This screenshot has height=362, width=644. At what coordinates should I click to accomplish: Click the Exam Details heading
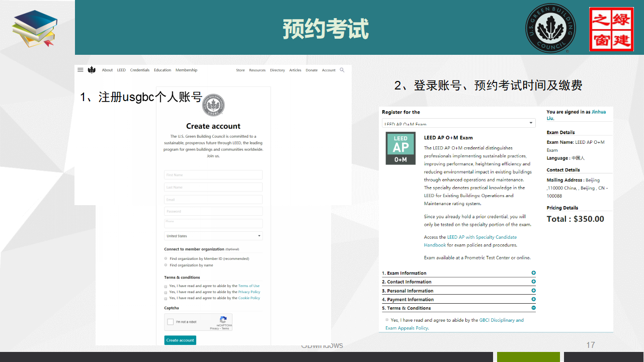tap(560, 132)
